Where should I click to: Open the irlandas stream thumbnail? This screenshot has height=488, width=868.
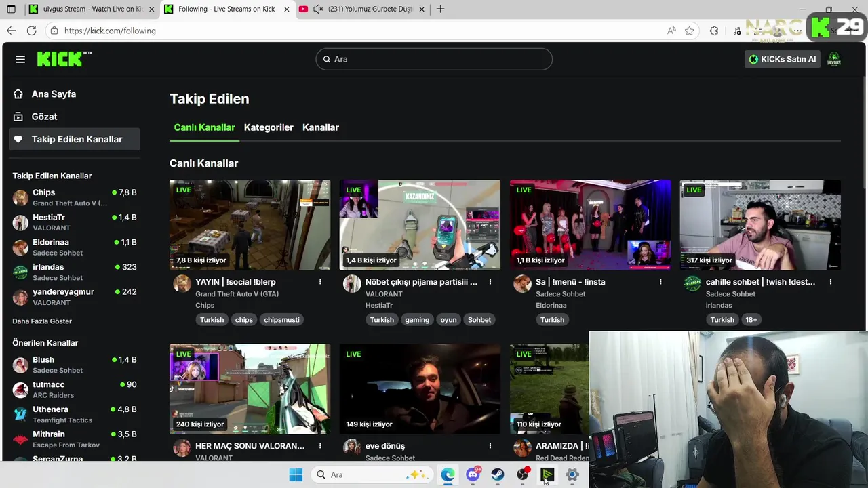760,225
